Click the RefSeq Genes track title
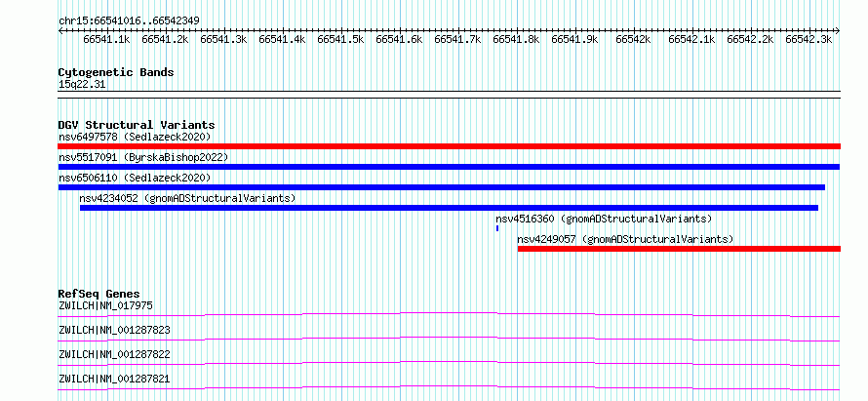The height and width of the screenshot is (401, 868). point(99,294)
